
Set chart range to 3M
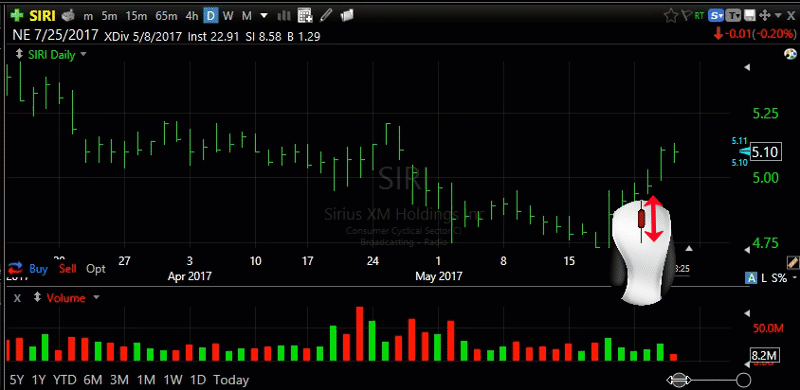119,380
